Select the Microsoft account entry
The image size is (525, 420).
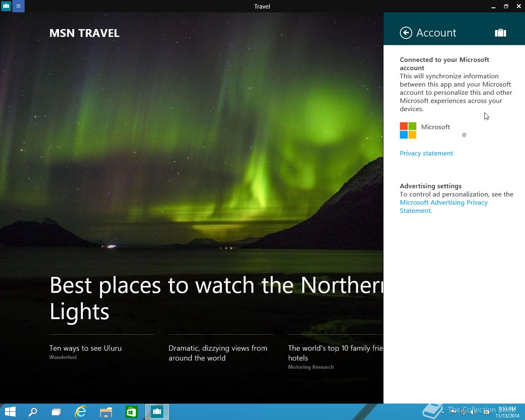point(433,130)
